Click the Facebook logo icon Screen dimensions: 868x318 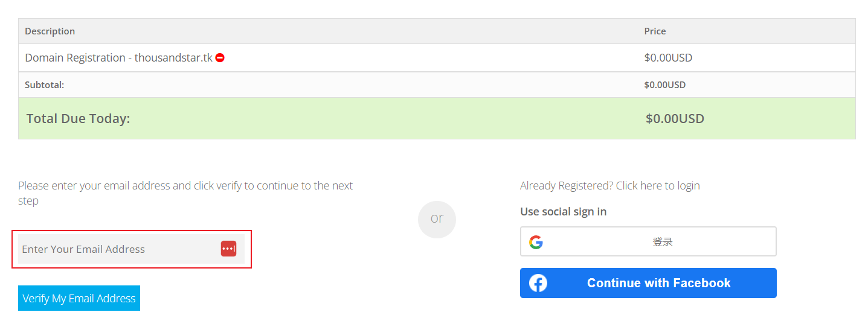point(538,283)
